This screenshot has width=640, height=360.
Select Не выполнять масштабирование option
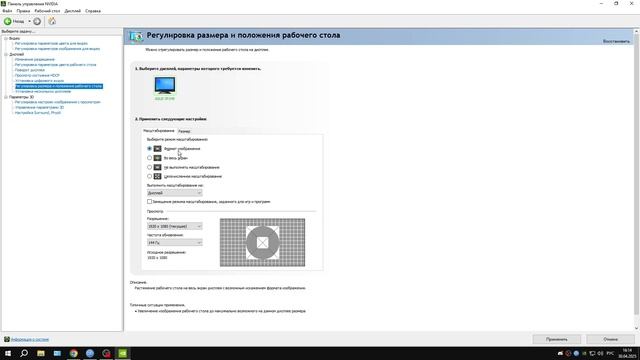149,167
